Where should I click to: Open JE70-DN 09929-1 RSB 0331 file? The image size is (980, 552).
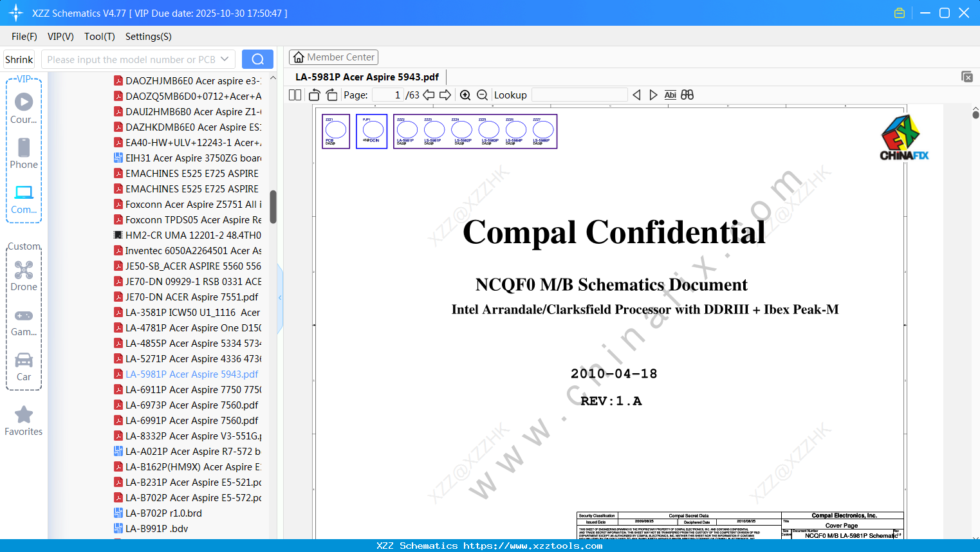[x=187, y=282]
